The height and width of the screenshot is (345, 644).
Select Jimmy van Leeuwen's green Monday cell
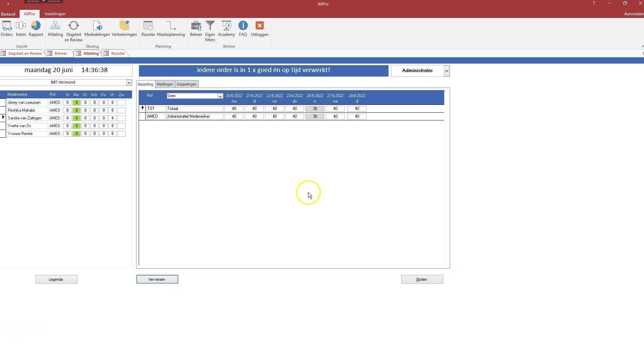click(77, 102)
